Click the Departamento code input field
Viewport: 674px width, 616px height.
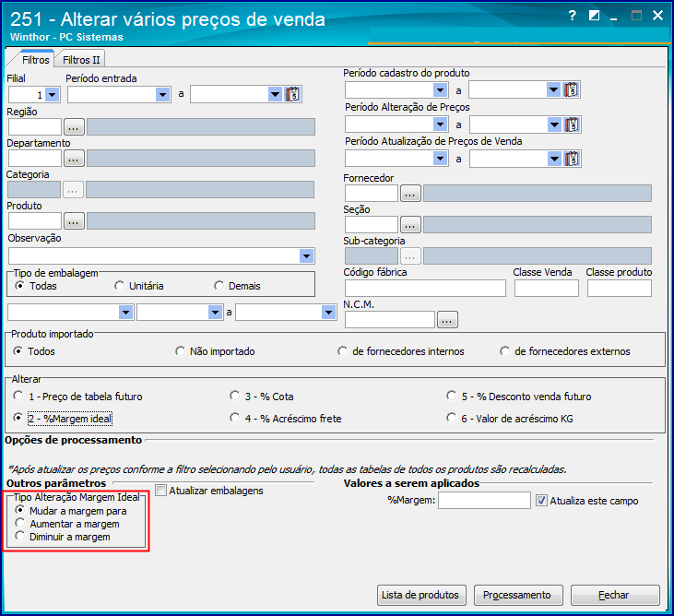coord(35,159)
